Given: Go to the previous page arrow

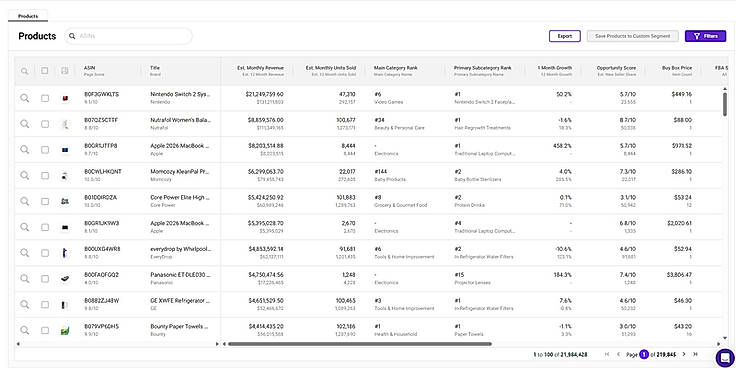Looking at the screenshot, I should pos(619,354).
